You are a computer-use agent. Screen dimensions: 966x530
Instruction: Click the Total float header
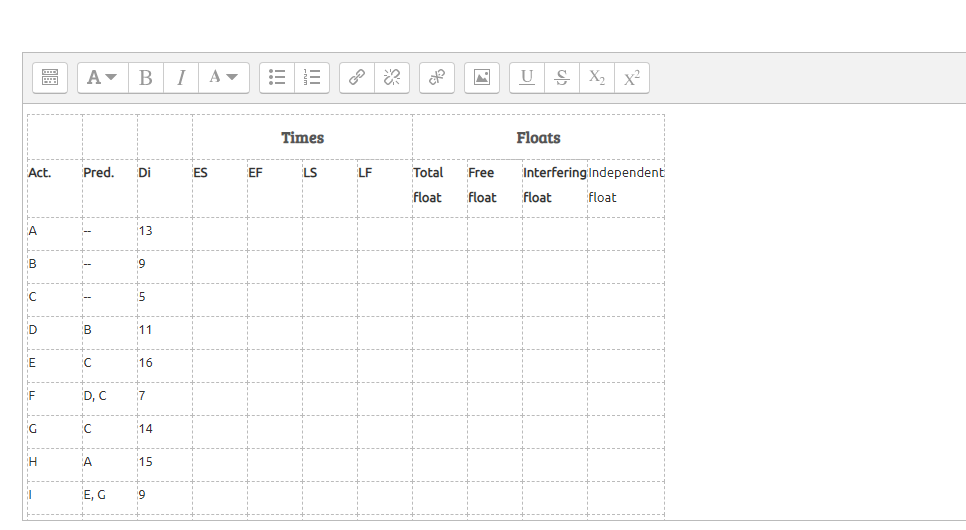[x=440, y=189]
